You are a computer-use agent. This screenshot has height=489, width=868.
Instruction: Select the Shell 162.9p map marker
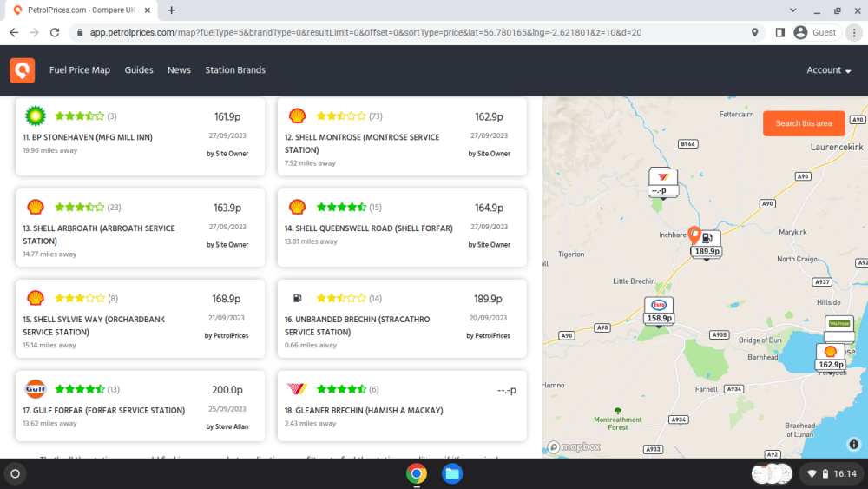pos(831,357)
